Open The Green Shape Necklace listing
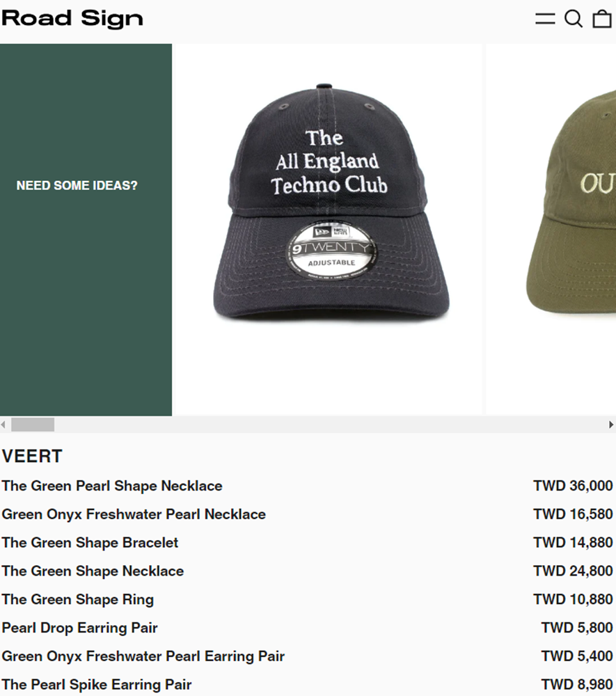Screen dimensions: 616x696 pyautogui.click(x=93, y=571)
